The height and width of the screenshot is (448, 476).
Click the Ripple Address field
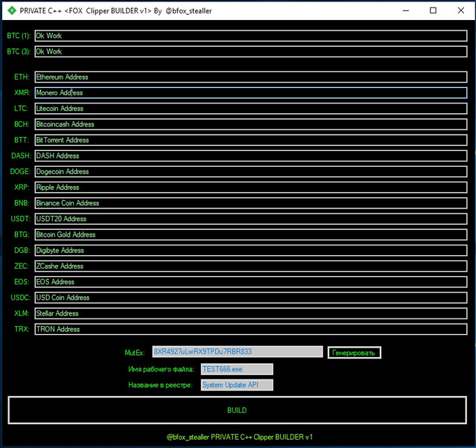tap(251, 188)
